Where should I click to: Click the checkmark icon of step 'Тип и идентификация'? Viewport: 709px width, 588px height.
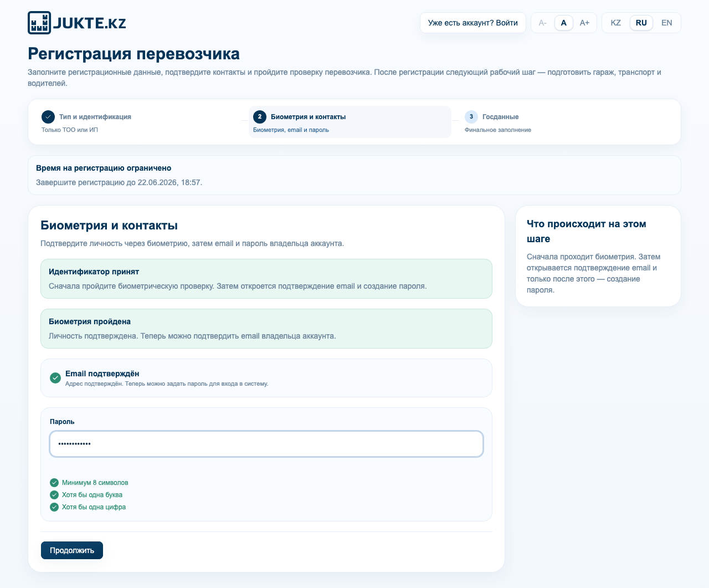(48, 117)
